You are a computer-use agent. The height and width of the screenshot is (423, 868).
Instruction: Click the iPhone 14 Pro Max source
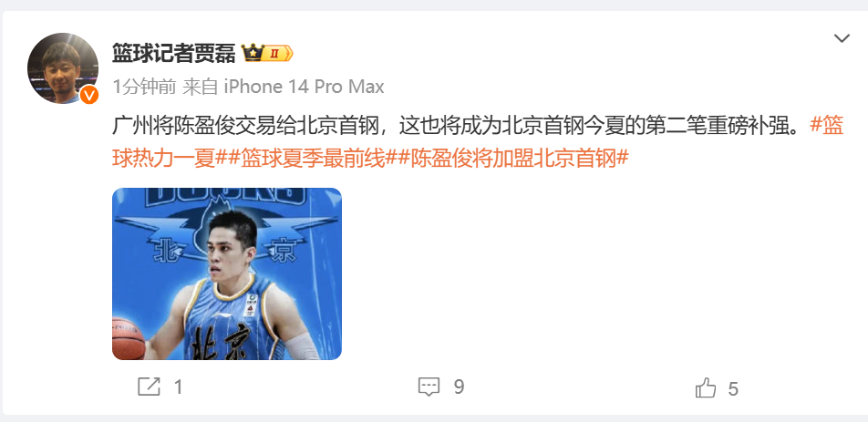pos(304,87)
